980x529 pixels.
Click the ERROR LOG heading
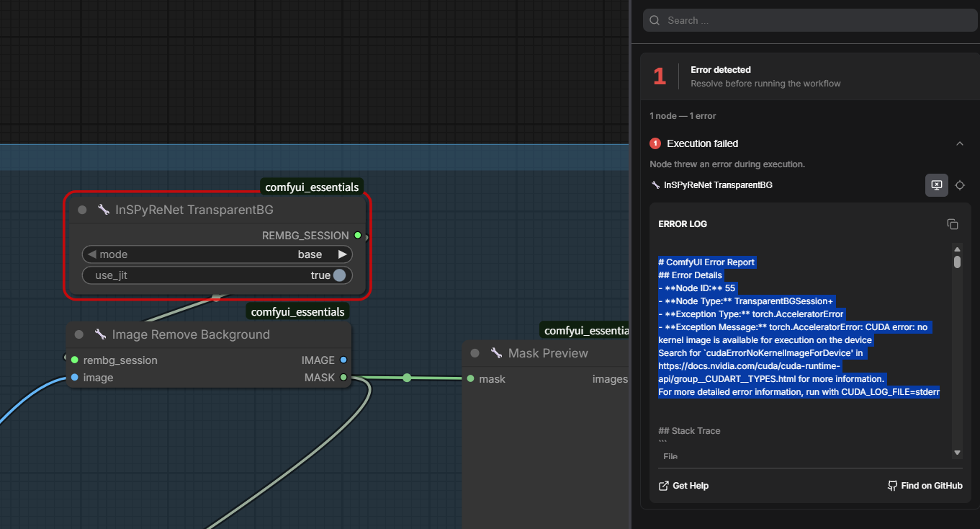click(x=683, y=224)
